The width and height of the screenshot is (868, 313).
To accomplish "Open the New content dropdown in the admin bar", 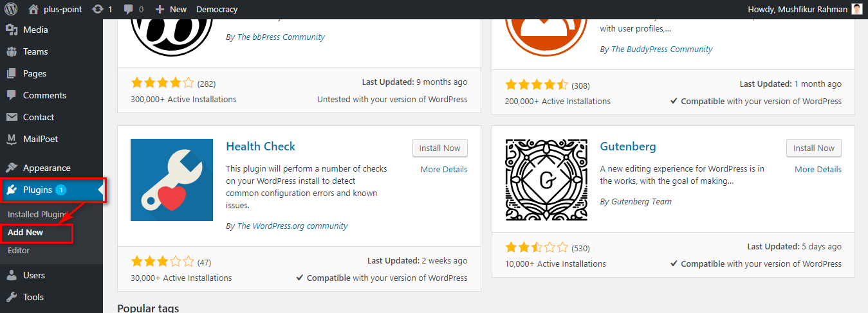I will point(171,9).
